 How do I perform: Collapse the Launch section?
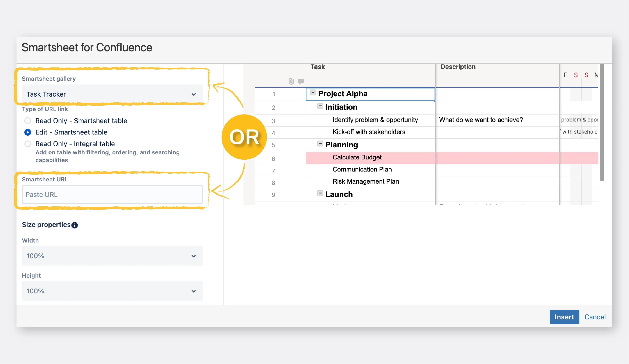coord(320,193)
